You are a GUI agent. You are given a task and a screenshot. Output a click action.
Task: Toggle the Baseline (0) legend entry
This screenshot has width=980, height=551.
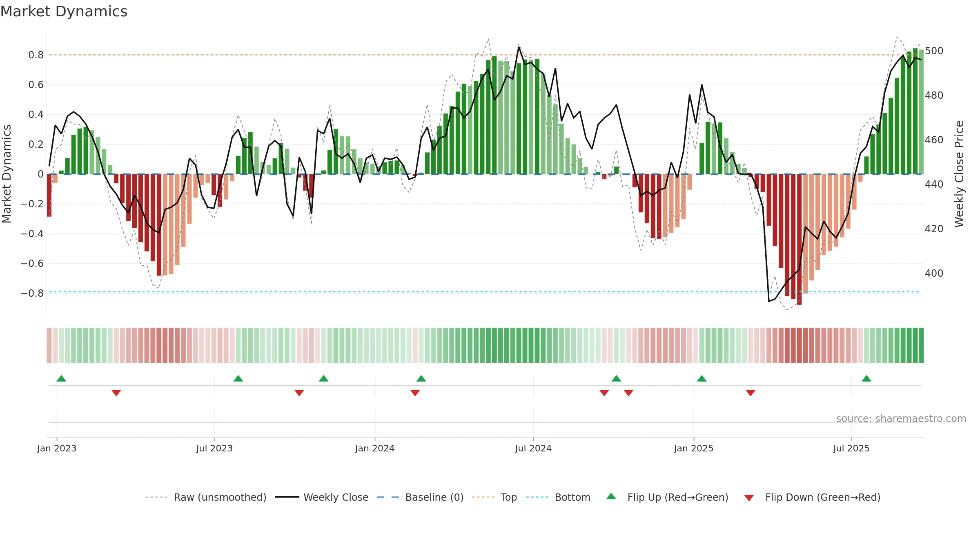(x=420, y=497)
